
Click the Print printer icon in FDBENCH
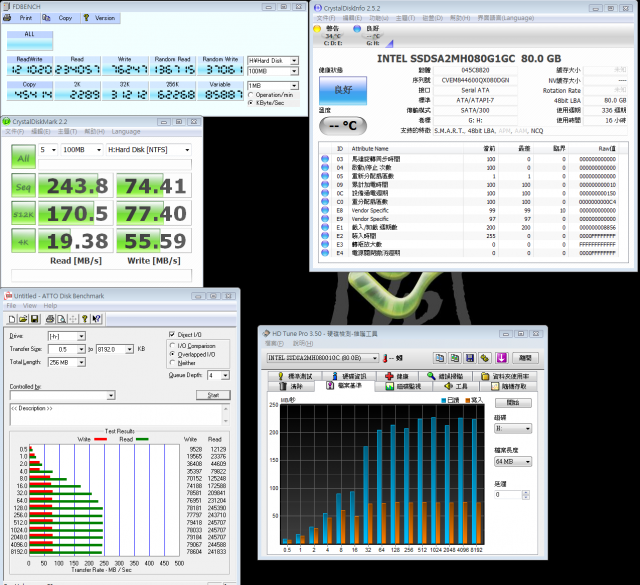tap(7, 18)
